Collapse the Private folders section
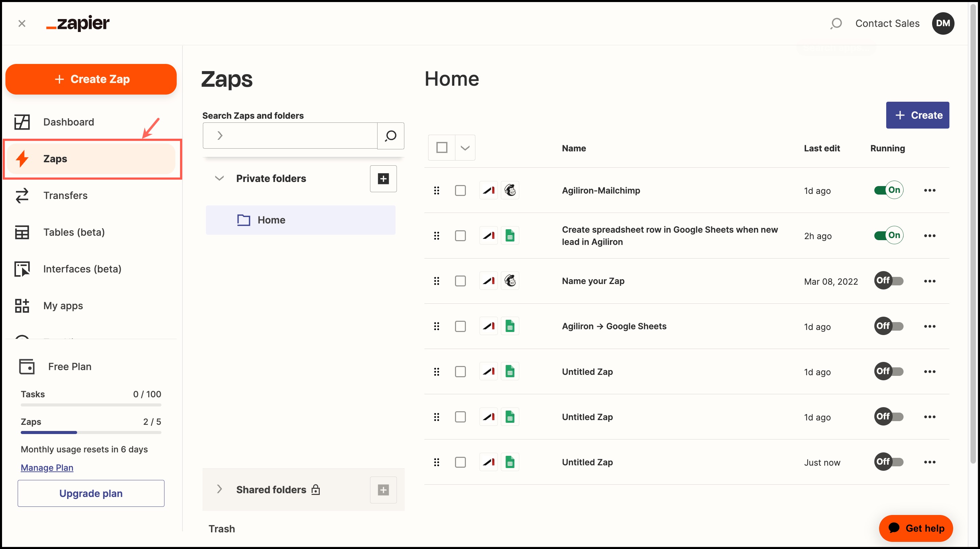The height and width of the screenshot is (549, 980). click(219, 178)
